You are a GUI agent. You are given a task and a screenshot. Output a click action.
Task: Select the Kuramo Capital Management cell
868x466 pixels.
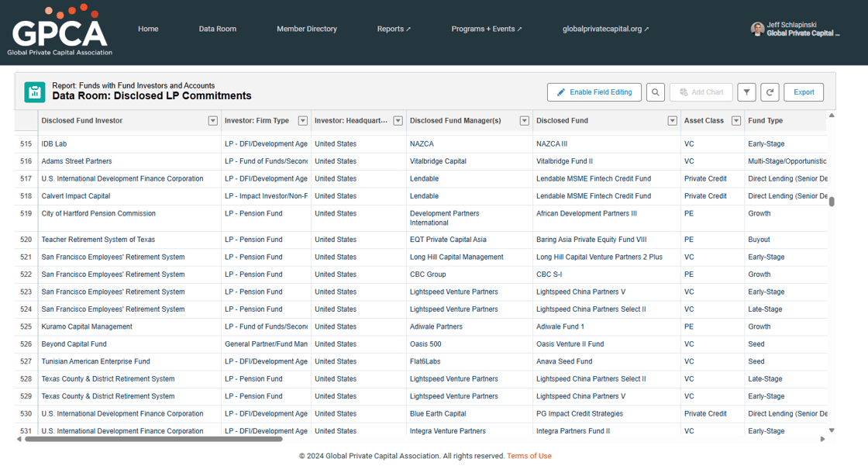pos(129,326)
